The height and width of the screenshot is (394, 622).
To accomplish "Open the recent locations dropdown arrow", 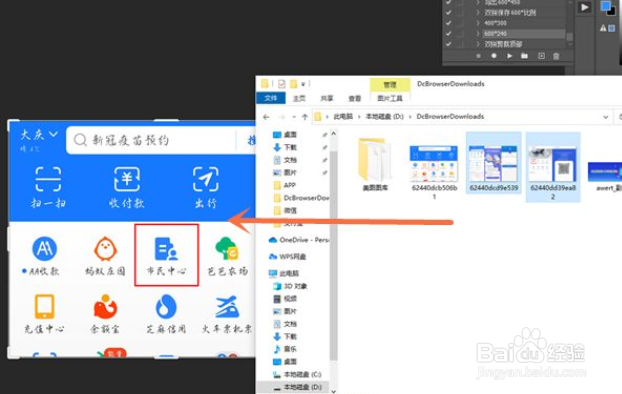I will coord(294,117).
